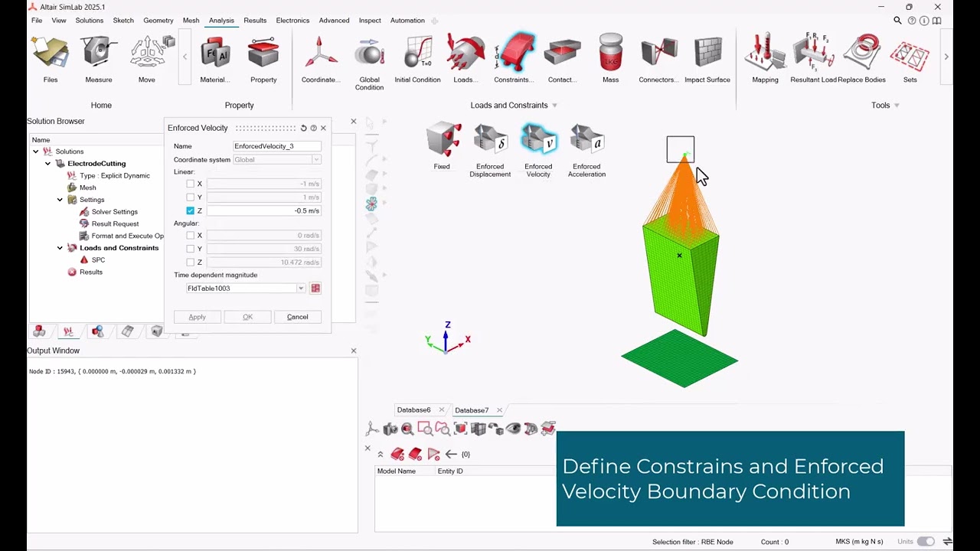Viewport: 980px width, 551px height.
Task: Choose Enforced Acceleration constraint
Action: [586, 151]
